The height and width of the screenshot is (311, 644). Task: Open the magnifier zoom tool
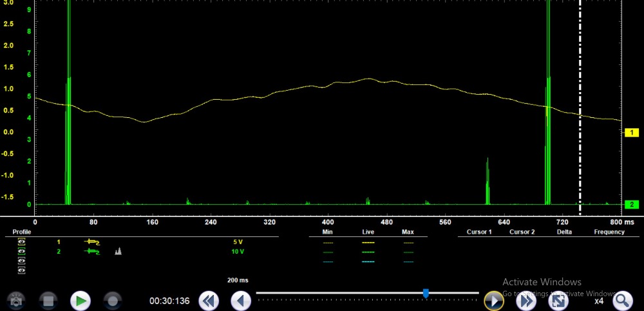[x=622, y=300]
